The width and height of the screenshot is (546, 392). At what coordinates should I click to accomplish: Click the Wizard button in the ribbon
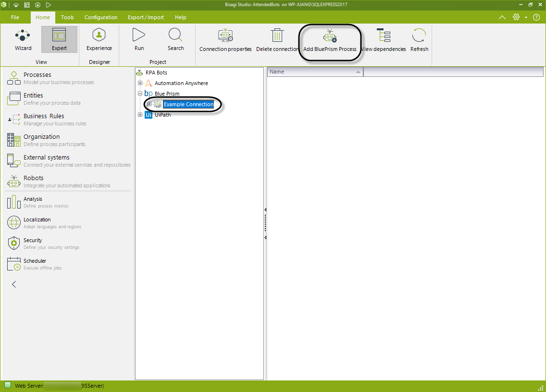[23, 40]
